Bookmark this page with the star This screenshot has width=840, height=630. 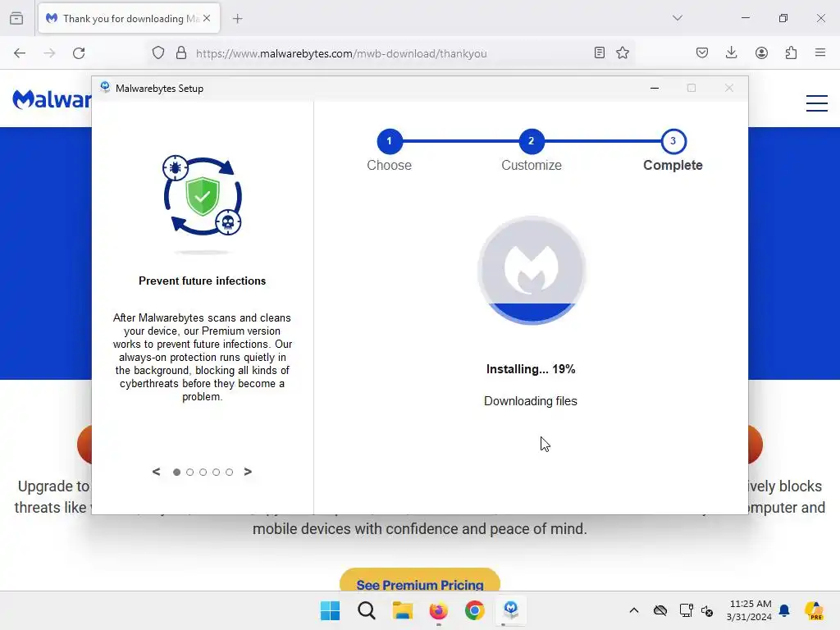coord(623,52)
